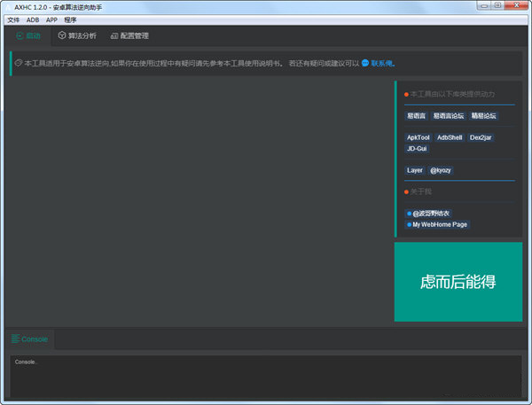Click the 配置管理 settings icon
Image resolution: width=532 pixels, height=405 pixels.
pyautogui.click(x=113, y=36)
